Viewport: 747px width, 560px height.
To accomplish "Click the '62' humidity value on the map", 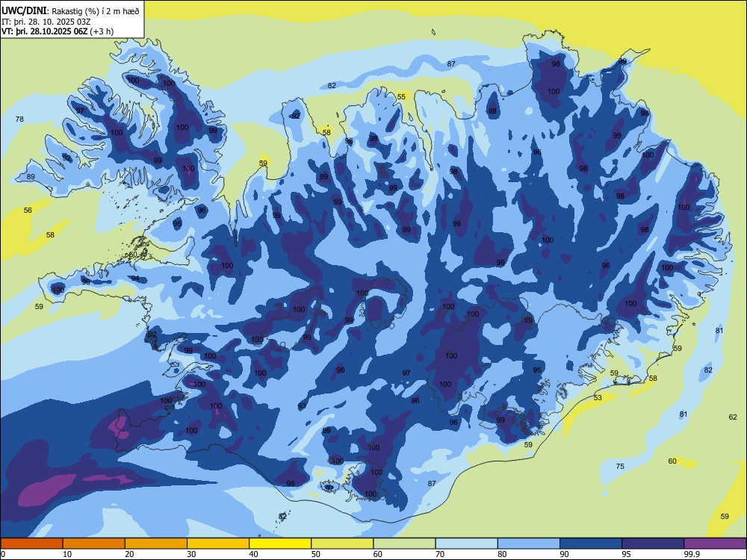I will (733, 417).
